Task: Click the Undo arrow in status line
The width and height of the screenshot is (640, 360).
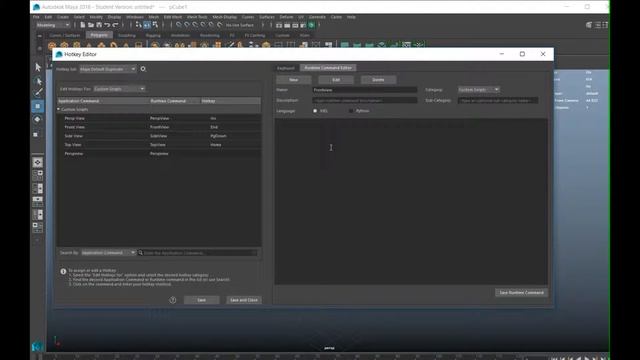Action: pyautogui.click(x=107, y=25)
